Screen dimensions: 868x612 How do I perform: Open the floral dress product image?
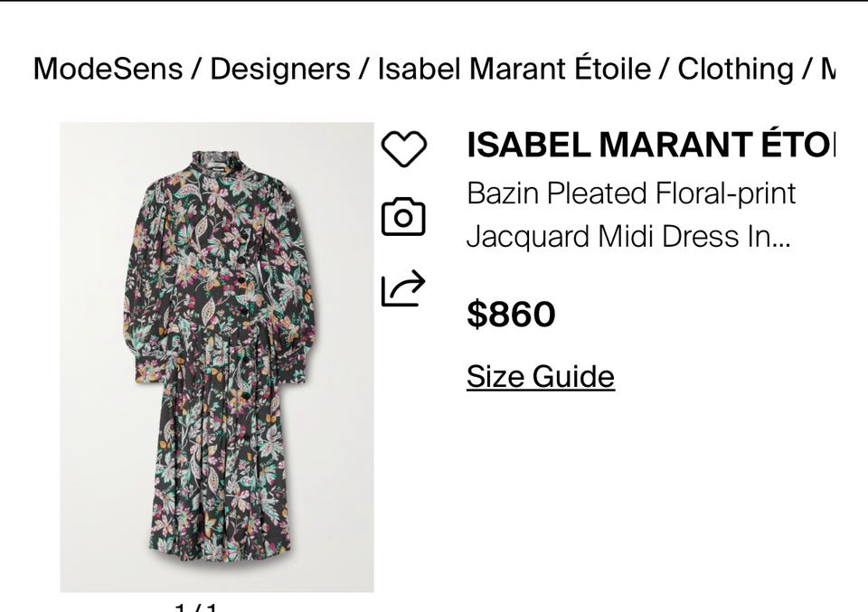(x=217, y=357)
